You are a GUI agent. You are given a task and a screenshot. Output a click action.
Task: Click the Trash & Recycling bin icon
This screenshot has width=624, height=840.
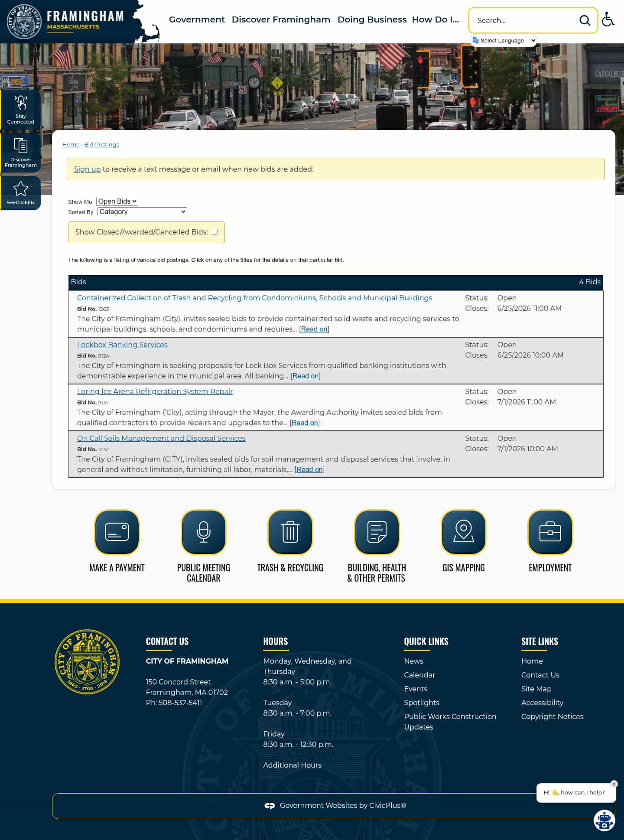290,532
